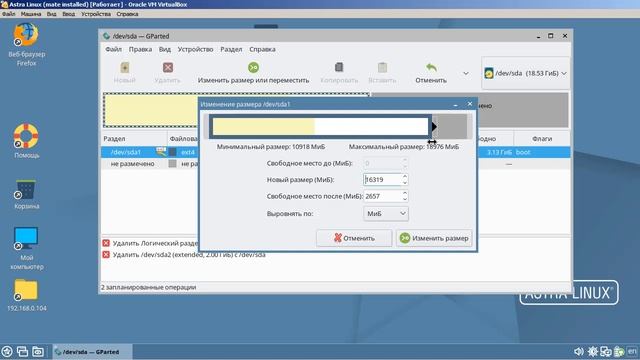Open the VirtualBox Ввод menu
The height and width of the screenshot is (360, 640).
pos(68,14)
